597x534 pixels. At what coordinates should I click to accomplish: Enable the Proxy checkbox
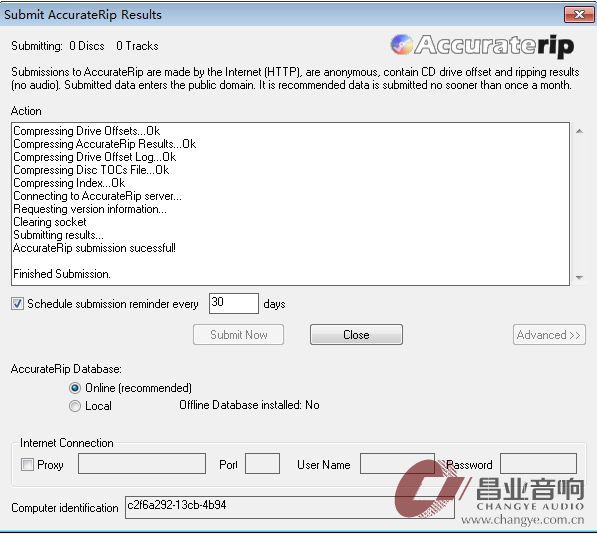pyautogui.click(x=27, y=464)
